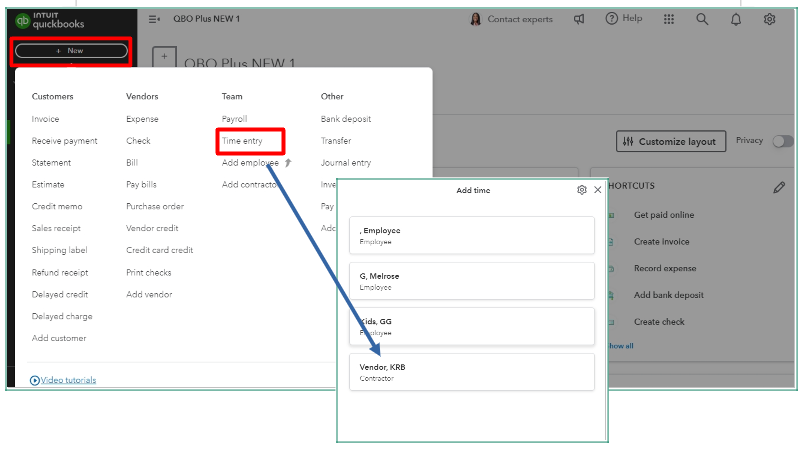Select Add vendor entry

click(149, 295)
